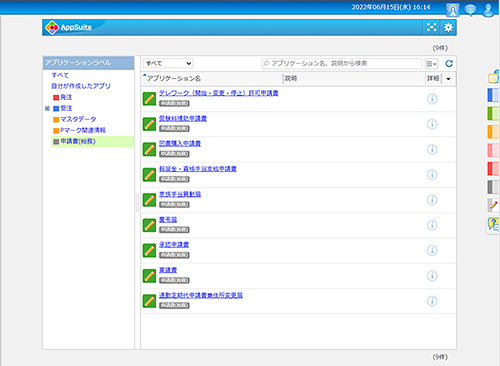
Task: Click the pencil icon of 通勤定期代申請書兼住所変更届
Action: point(149,301)
